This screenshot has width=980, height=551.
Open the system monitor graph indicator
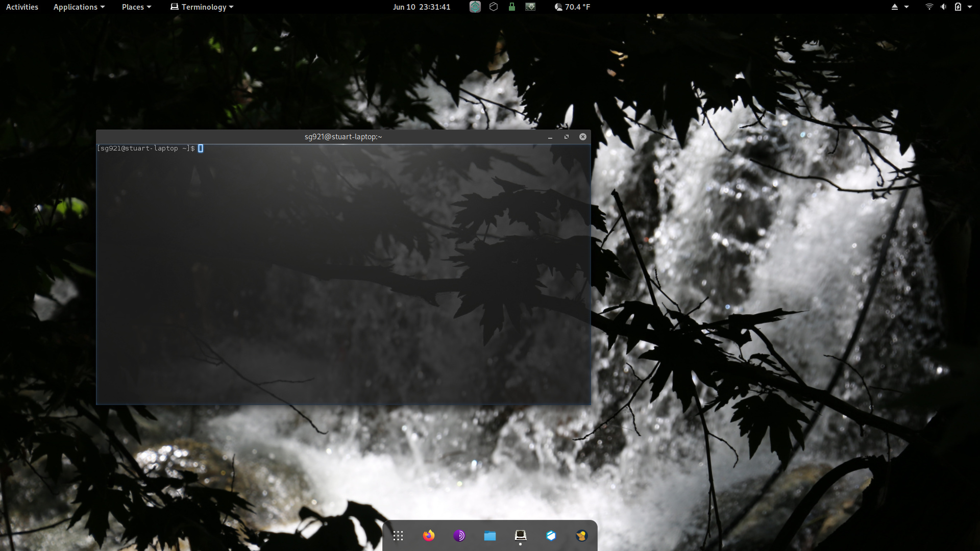click(530, 7)
